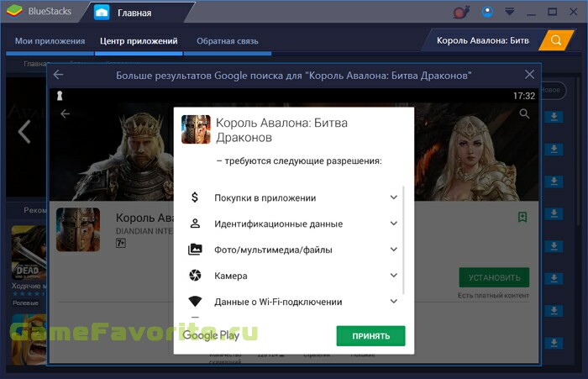Click the last download arrow icon in list
588x379 pixels.
coord(554,343)
